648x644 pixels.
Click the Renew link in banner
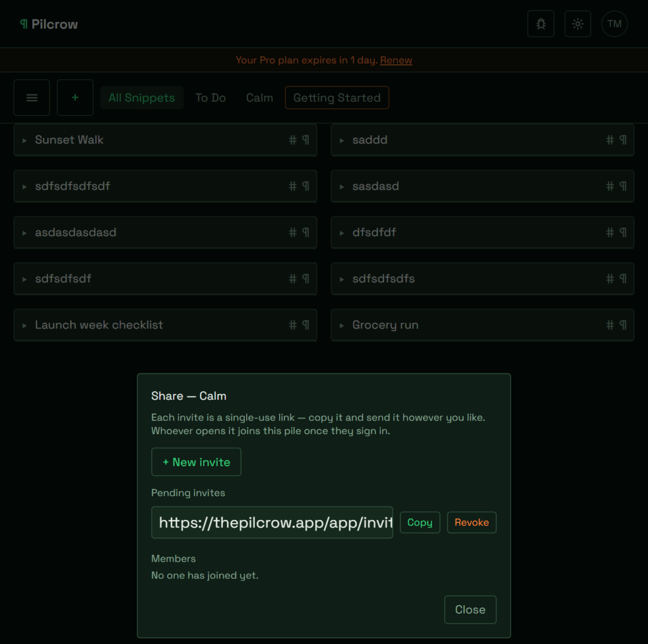[x=396, y=60]
